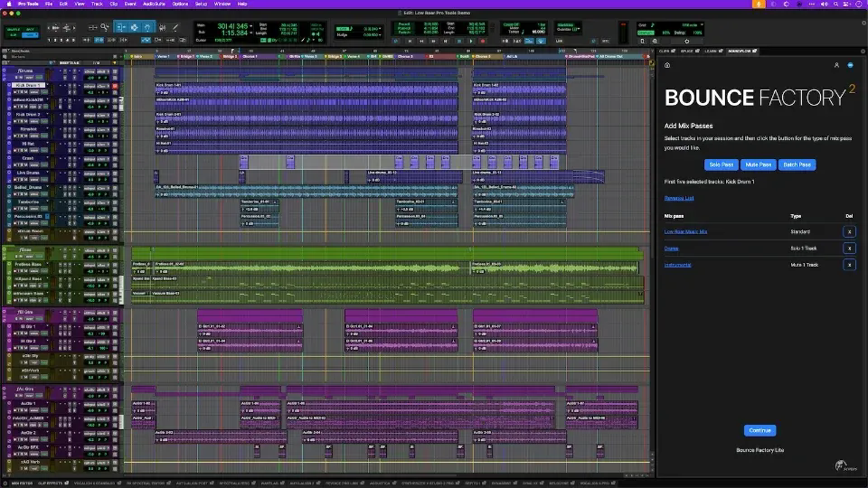Screen dimensions: 868x488
Task: Remove the Low Roar Music Mix pass
Action: [x=849, y=231]
